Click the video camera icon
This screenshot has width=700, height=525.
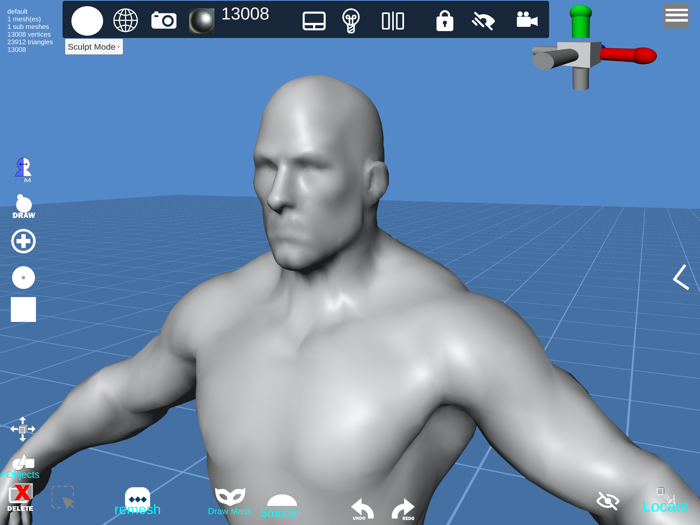click(527, 20)
